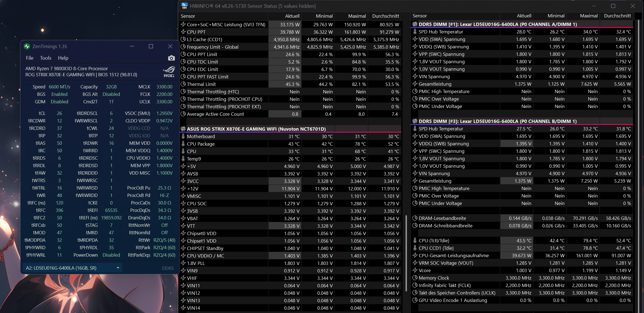Click thermometer icon beside CPU Package
Image resolution: width=644 pixels, height=313 pixels.
183,144
